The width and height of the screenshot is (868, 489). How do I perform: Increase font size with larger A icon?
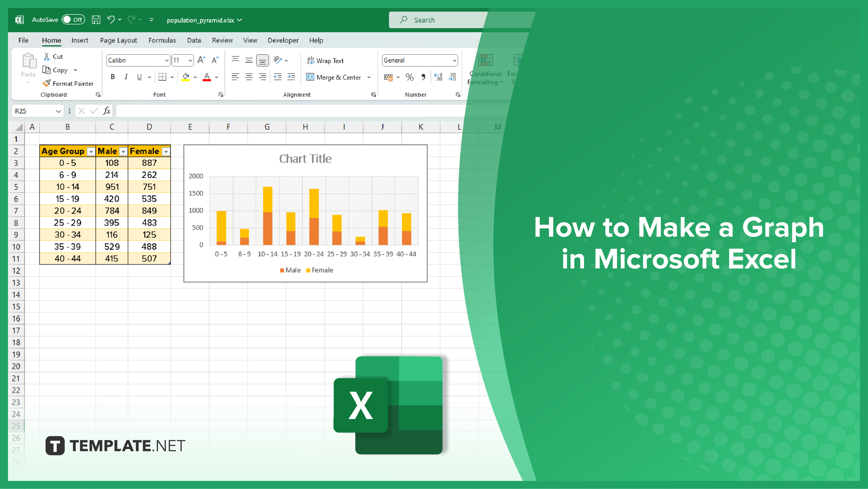(x=201, y=60)
